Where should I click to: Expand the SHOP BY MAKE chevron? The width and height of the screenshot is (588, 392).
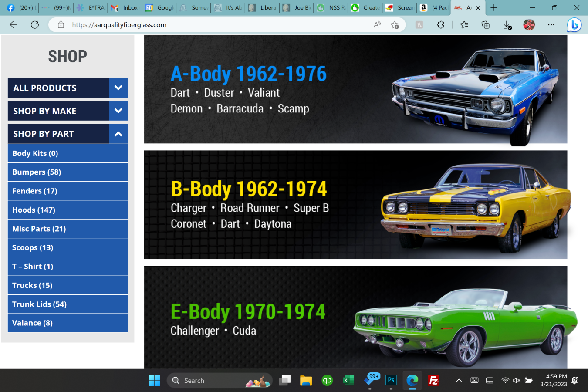[118, 111]
